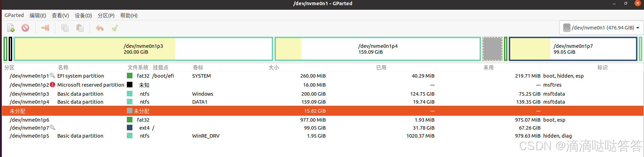
Task: Select the 未分配 unallocated row
Action: pyautogui.click(x=323, y=111)
